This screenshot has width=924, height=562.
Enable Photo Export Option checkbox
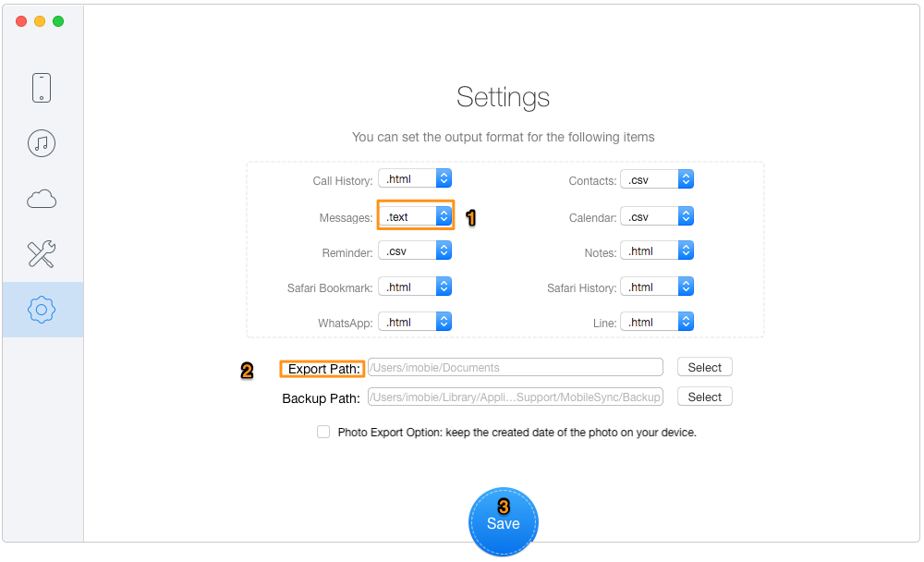click(323, 432)
